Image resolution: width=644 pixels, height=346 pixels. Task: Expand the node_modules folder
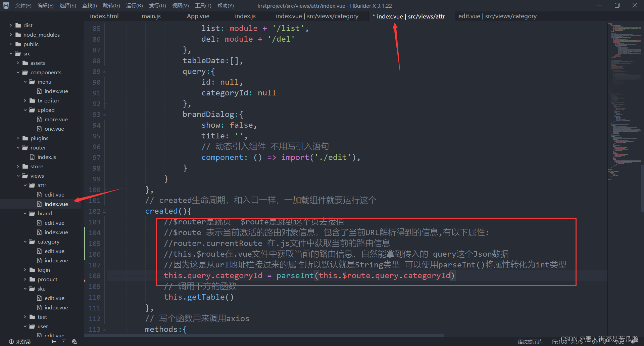coord(11,35)
